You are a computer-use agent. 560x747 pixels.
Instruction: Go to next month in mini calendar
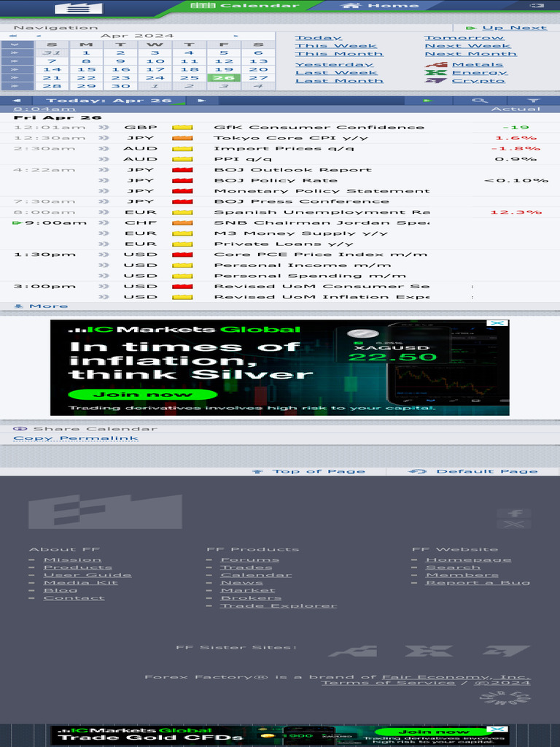tap(236, 36)
